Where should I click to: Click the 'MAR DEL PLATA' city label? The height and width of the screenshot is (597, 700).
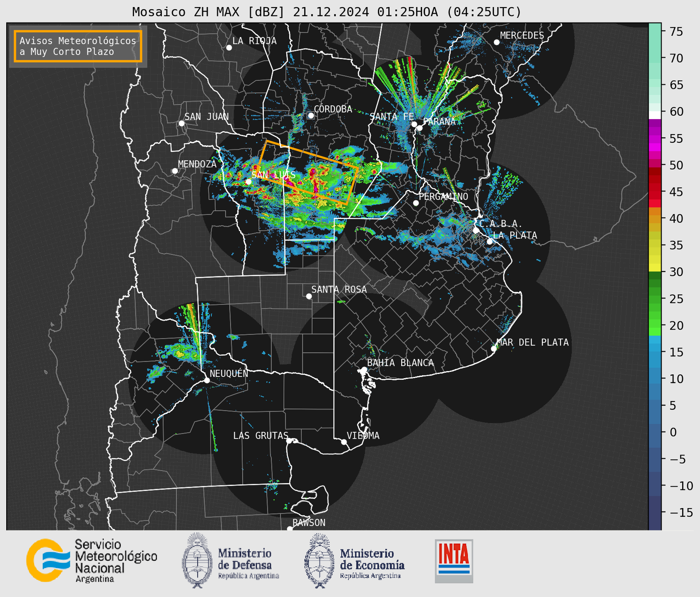tap(533, 343)
